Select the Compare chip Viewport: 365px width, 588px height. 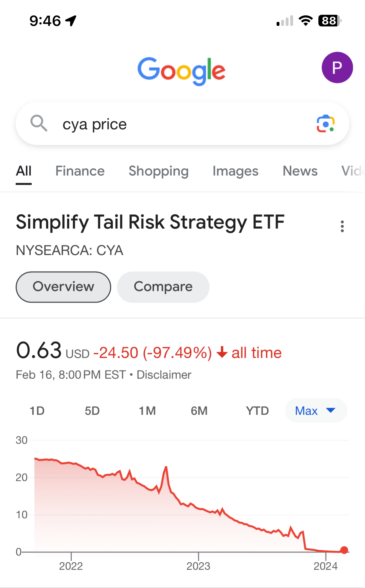163,287
